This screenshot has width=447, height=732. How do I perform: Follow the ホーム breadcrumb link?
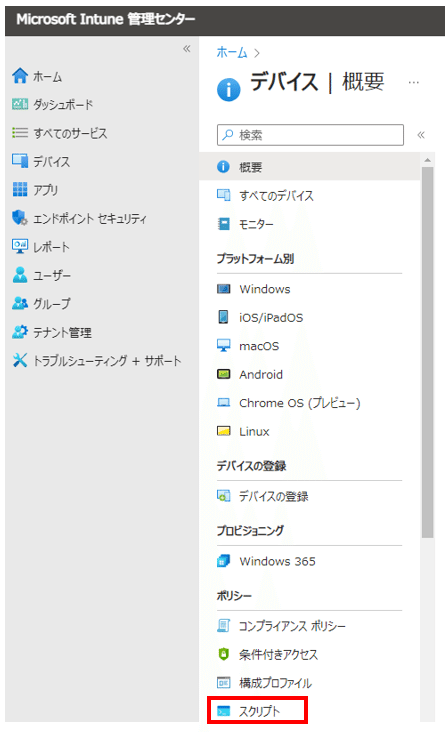tap(232, 52)
